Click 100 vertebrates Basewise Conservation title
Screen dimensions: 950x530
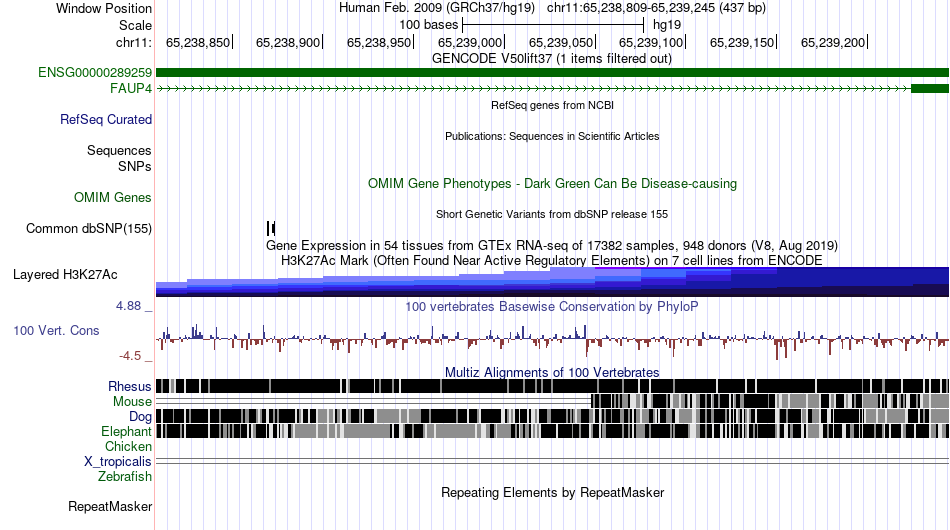(552, 306)
